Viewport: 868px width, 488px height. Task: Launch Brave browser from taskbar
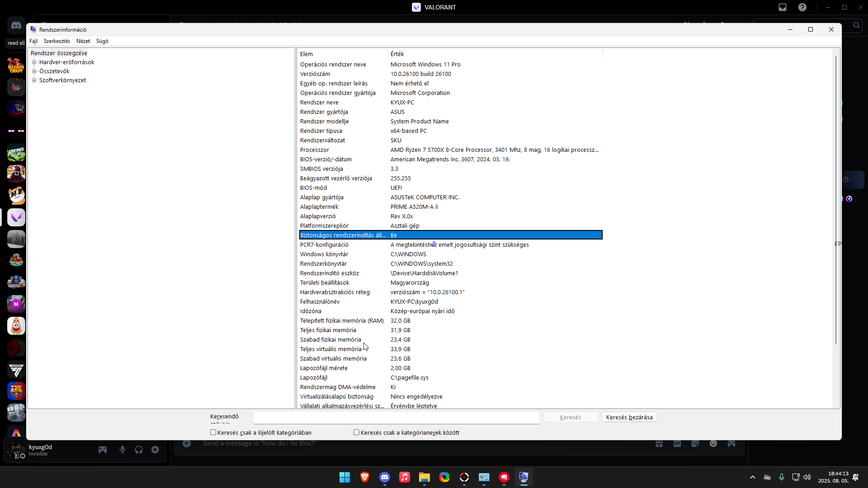365,477
